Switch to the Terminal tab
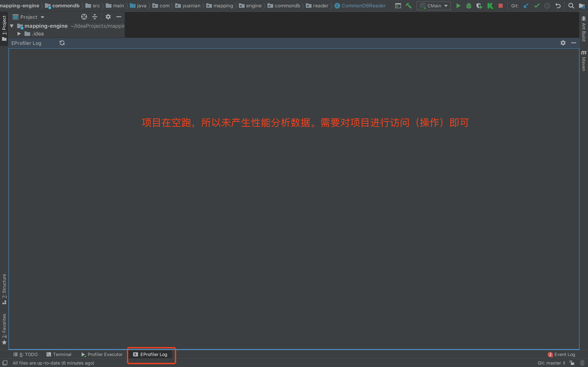This screenshot has width=588, height=367. [59, 354]
